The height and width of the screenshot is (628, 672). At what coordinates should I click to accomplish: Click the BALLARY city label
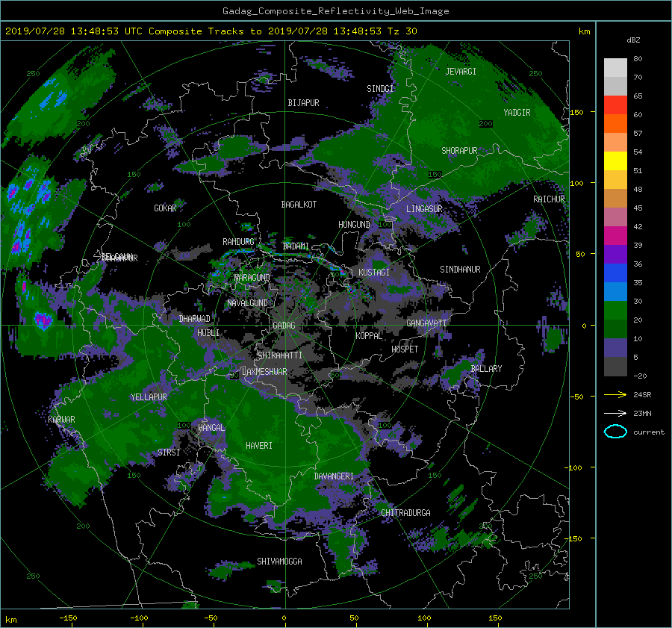486,369
